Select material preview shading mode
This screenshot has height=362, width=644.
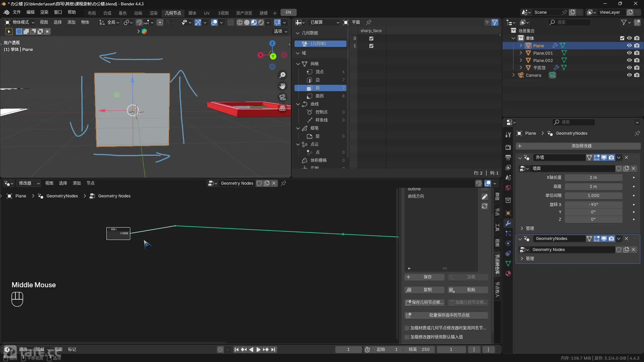254,22
